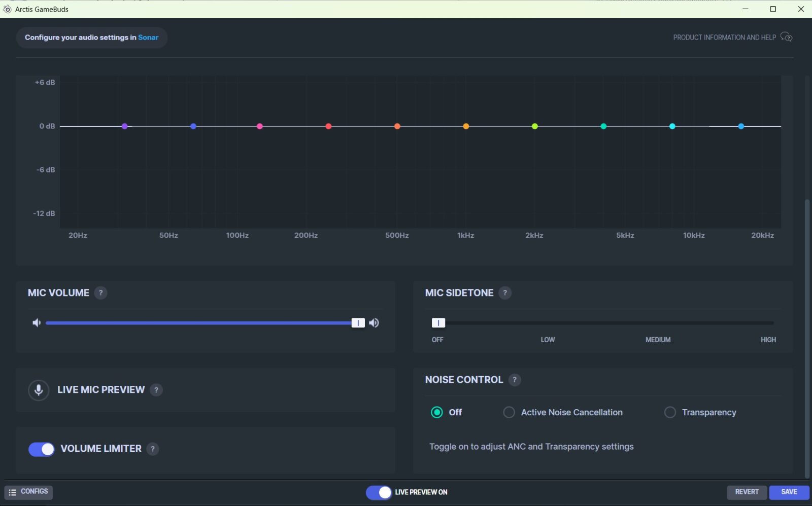Select the Off noise control radio button
This screenshot has width=812, height=506.
point(436,412)
